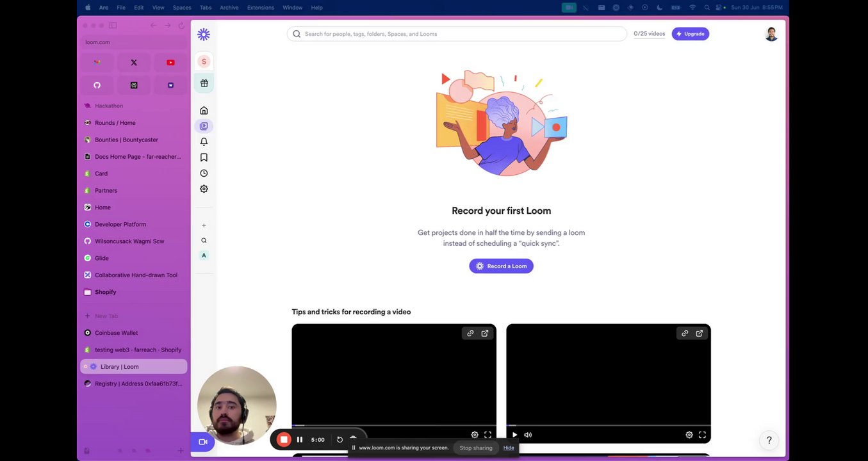Image resolution: width=868 pixels, height=461 pixels.
Task: Open macOS Spotlight search icon
Action: click(707, 8)
